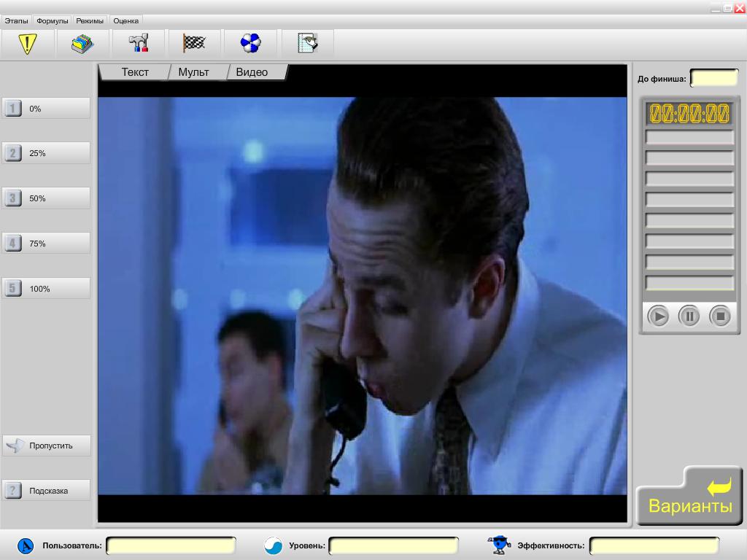747x560 pixels.
Task: Open the notepad with pen icon
Action: tap(307, 44)
